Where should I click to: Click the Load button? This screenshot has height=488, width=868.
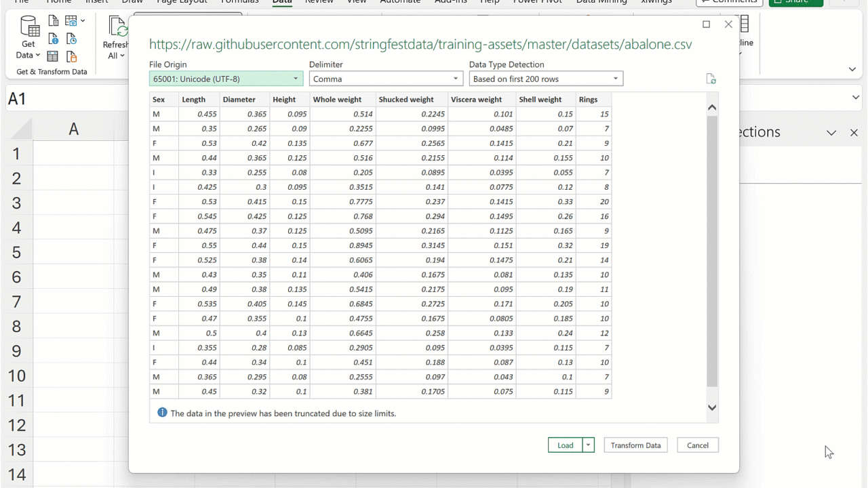pos(565,445)
